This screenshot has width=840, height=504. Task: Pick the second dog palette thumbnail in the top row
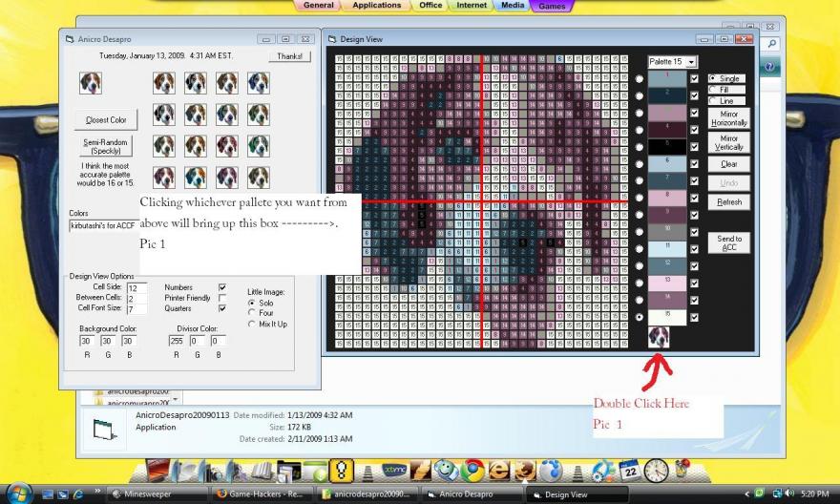(195, 83)
